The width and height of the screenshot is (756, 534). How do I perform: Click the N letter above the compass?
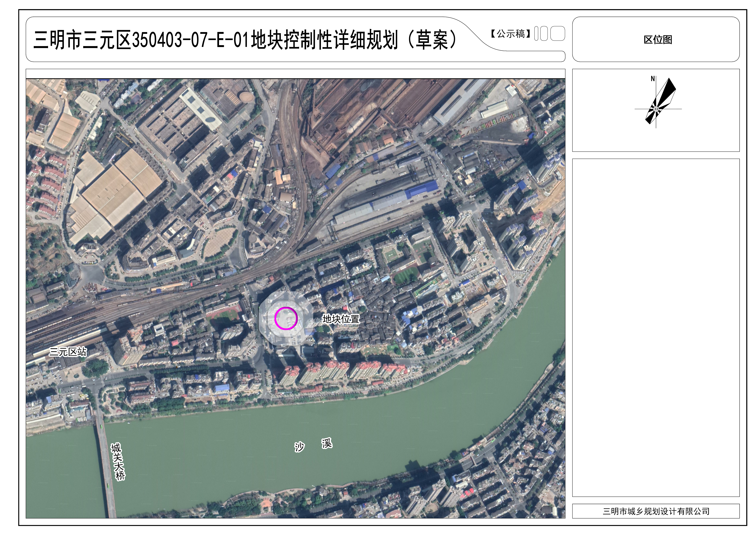pyautogui.click(x=653, y=79)
